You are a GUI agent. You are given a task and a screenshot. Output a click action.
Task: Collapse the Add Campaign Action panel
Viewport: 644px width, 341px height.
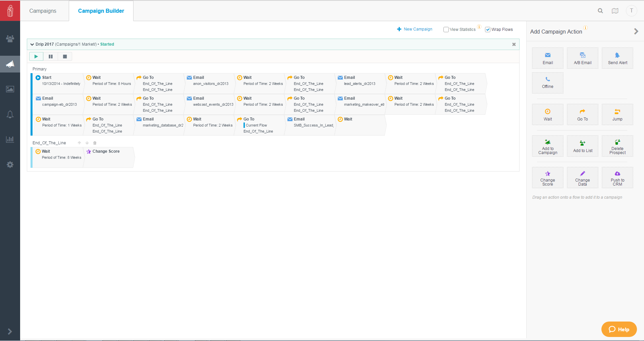point(636,31)
